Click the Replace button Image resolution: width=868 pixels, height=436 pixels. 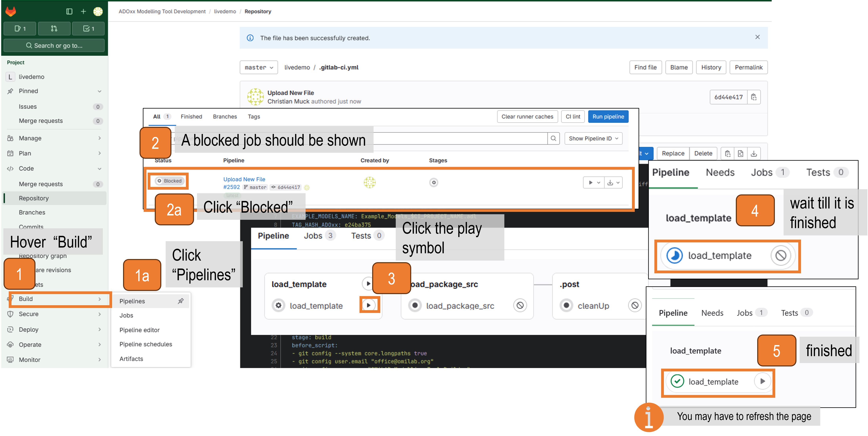coord(673,153)
